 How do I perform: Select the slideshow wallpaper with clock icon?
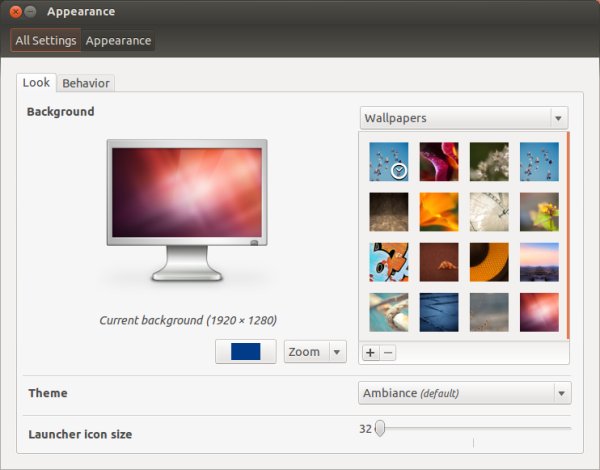(x=389, y=162)
